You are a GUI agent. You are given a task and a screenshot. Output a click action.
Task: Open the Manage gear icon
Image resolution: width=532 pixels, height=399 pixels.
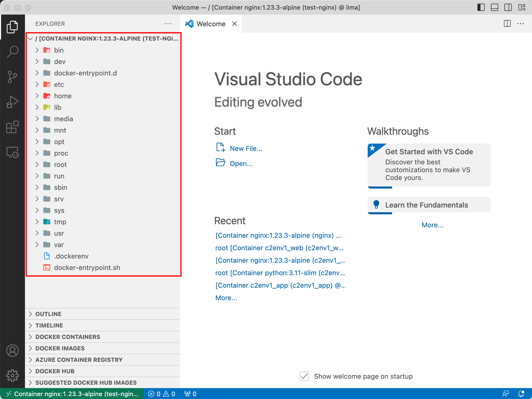12,376
